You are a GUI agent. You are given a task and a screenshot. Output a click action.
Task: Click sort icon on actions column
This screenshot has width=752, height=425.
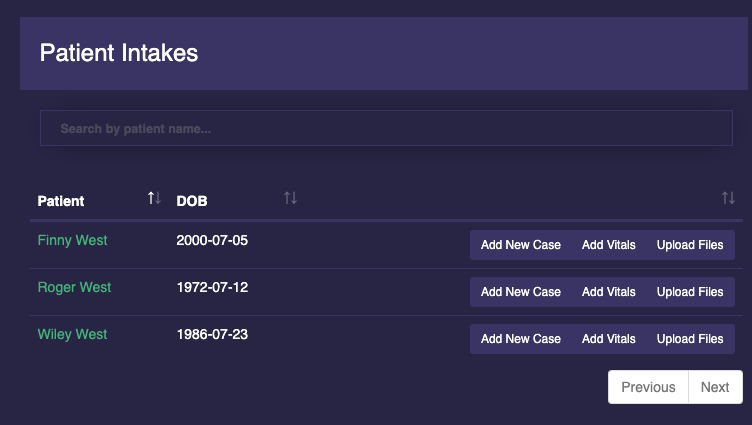[728, 198]
